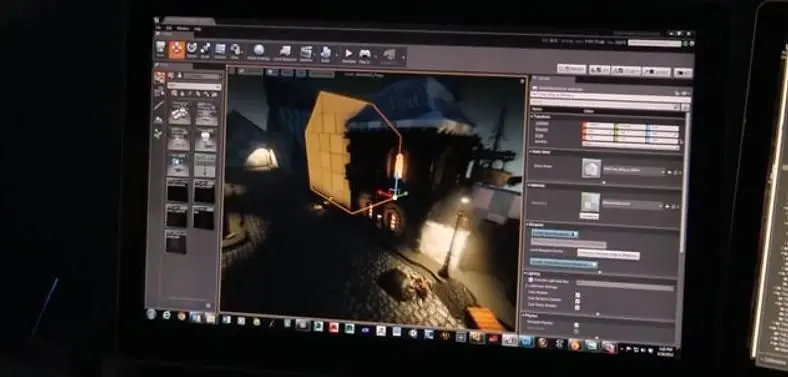Click the white button in Blueprint section
This screenshot has height=377, width=788.
(x=608, y=254)
